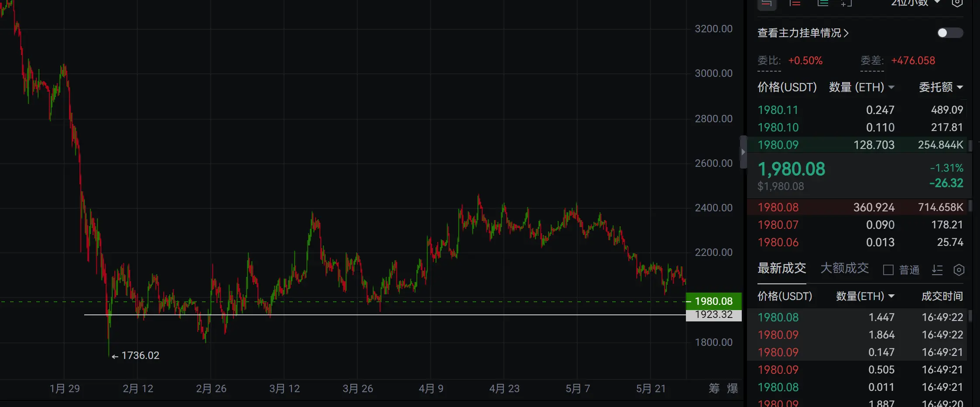The image size is (980, 407).
Task: Check the 普通 checkbox
Action: pos(888,270)
